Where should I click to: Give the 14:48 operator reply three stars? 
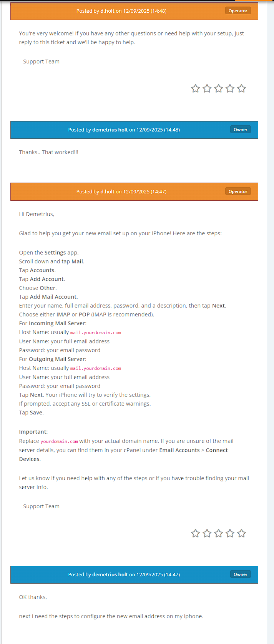pos(218,89)
